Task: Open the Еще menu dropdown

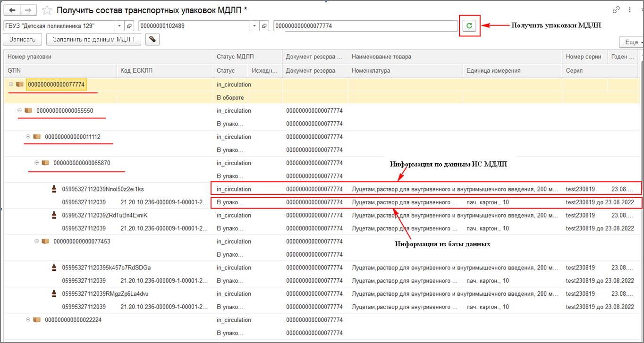Action: click(631, 42)
